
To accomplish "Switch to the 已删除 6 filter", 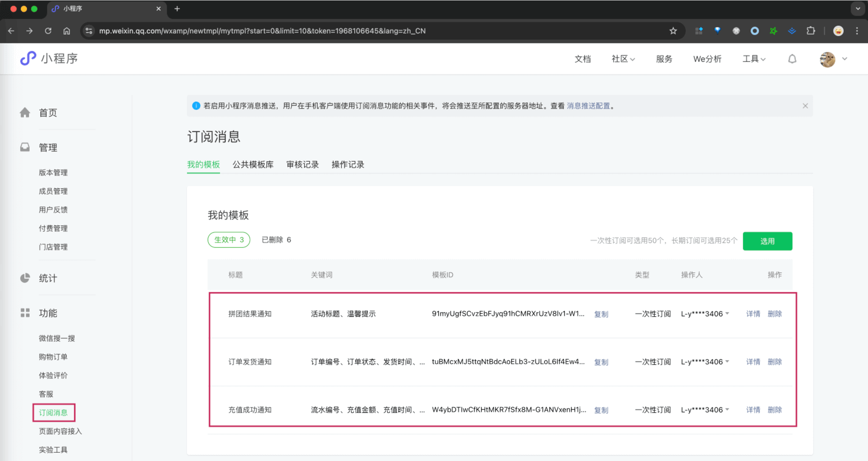I will click(x=276, y=240).
